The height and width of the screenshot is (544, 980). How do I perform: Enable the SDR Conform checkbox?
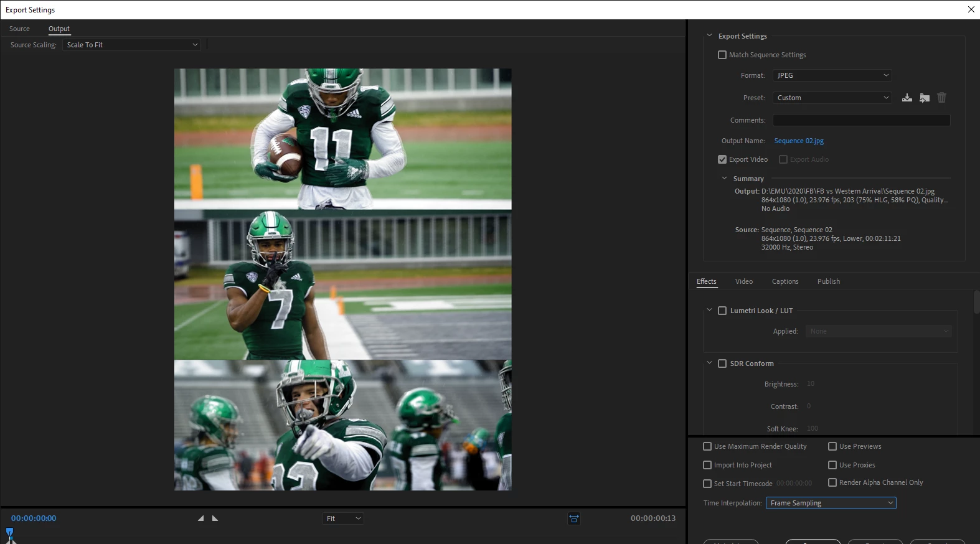(722, 363)
